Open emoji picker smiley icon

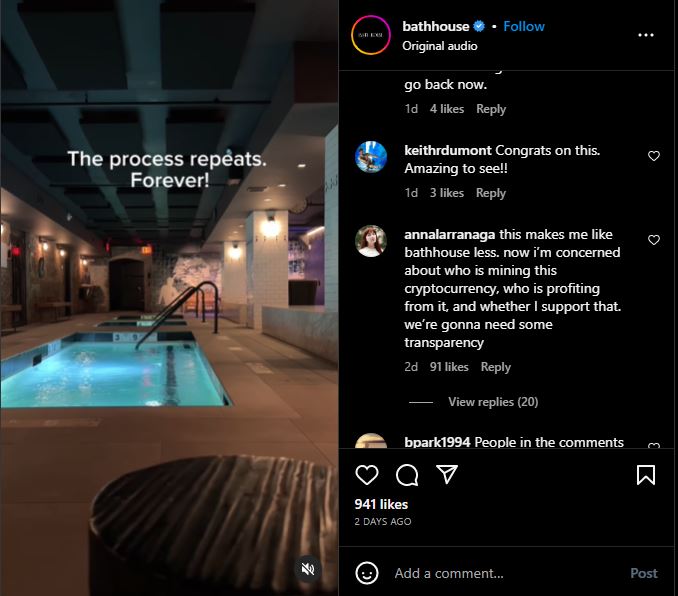click(x=367, y=573)
